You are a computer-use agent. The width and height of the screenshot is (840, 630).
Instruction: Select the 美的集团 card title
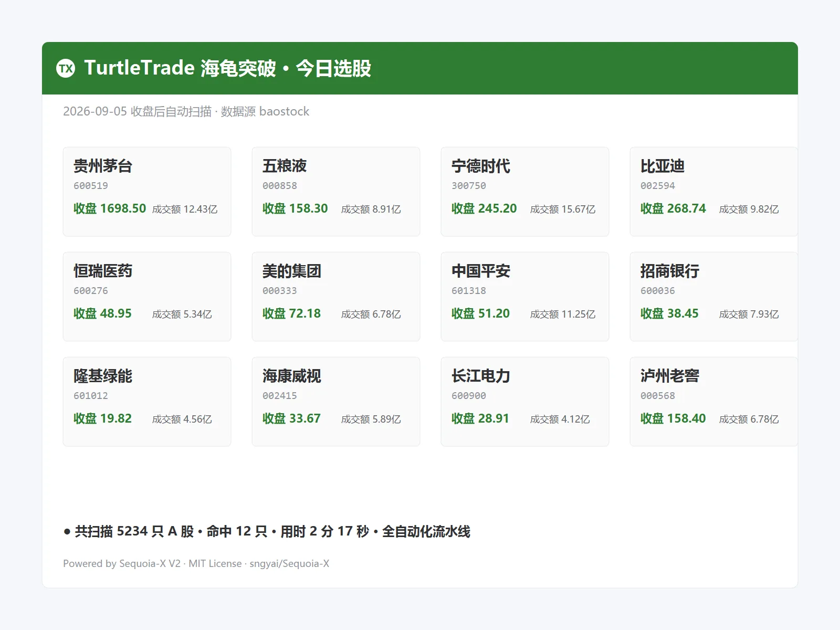(292, 271)
